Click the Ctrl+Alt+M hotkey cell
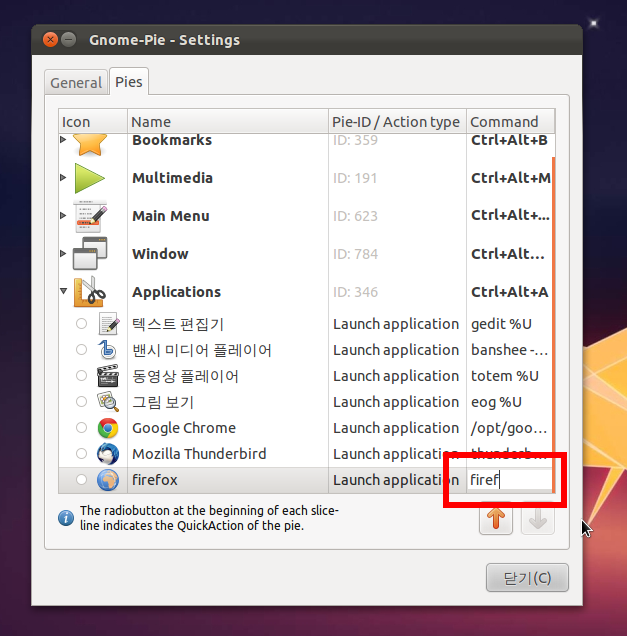The image size is (627, 636). coord(509,178)
